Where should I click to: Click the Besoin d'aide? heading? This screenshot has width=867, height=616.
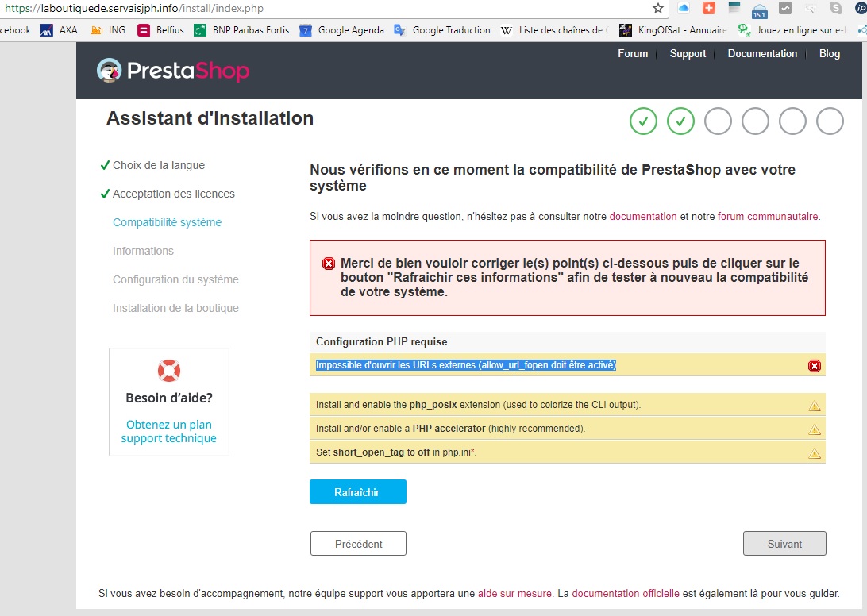[x=169, y=398]
